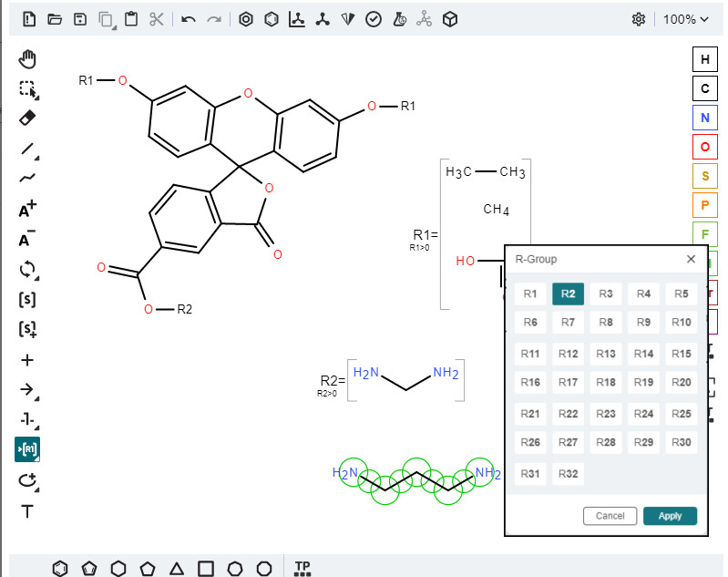Toggle R5 in the R-Group dialog
This screenshot has width=728, height=577.
pyautogui.click(x=681, y=294)
